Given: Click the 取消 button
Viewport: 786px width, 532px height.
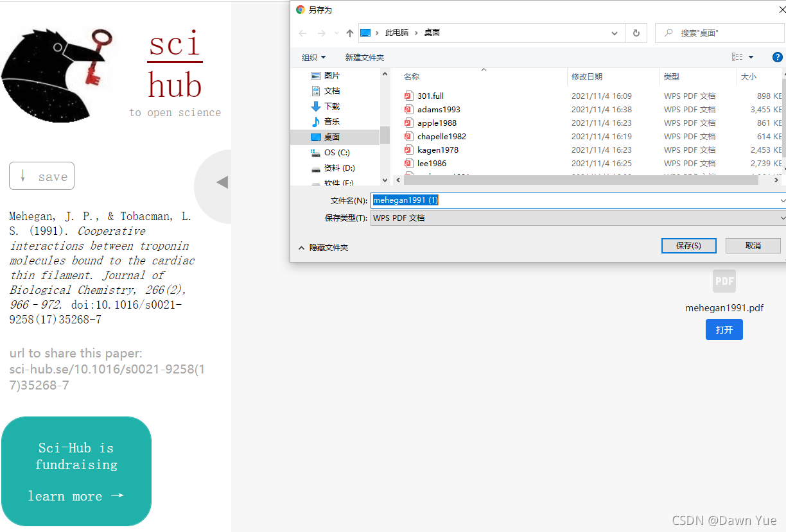Looking at the screenshot, I should [x=753, y=245].
